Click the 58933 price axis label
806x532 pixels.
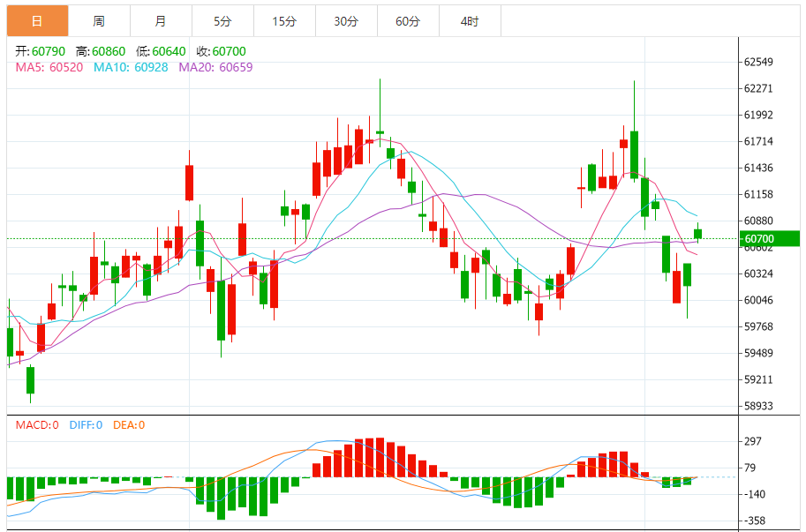(x=758, y=406)
